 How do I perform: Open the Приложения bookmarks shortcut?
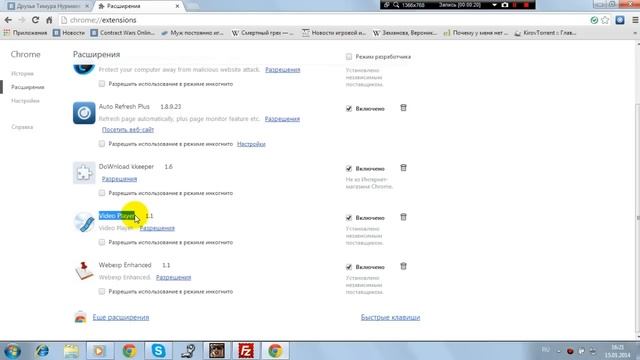pyautogui.click(x=25, y=33)
